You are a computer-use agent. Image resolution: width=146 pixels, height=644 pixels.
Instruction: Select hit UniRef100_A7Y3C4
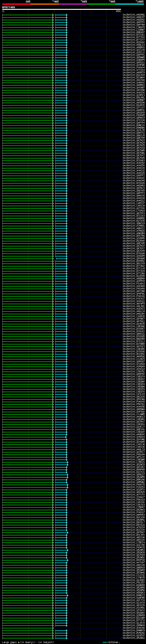[133, 70]
